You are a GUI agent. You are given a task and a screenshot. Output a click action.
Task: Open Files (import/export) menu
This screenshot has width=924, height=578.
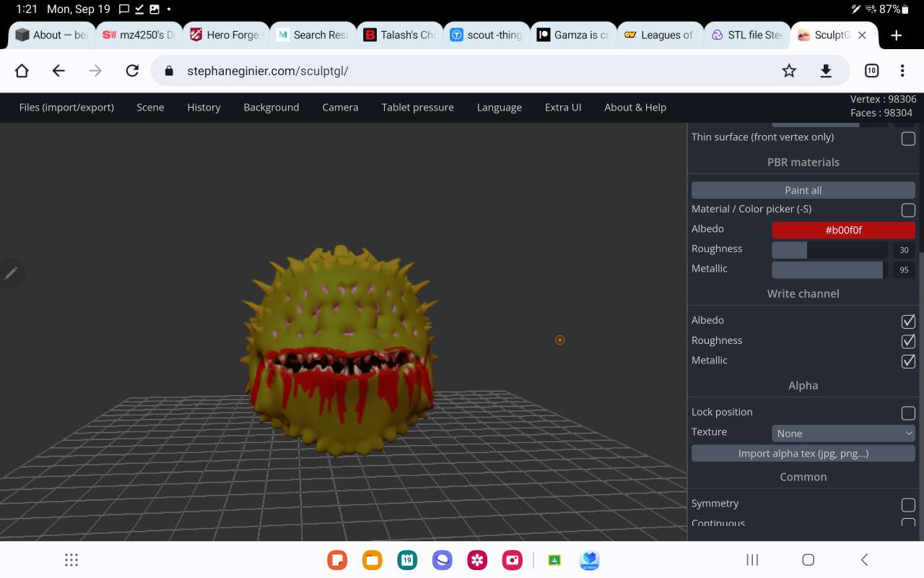(66, 108)
